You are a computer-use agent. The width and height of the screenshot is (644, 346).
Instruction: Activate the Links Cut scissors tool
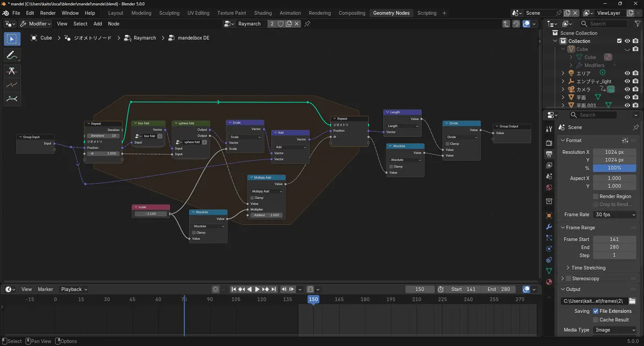point(12,71)
